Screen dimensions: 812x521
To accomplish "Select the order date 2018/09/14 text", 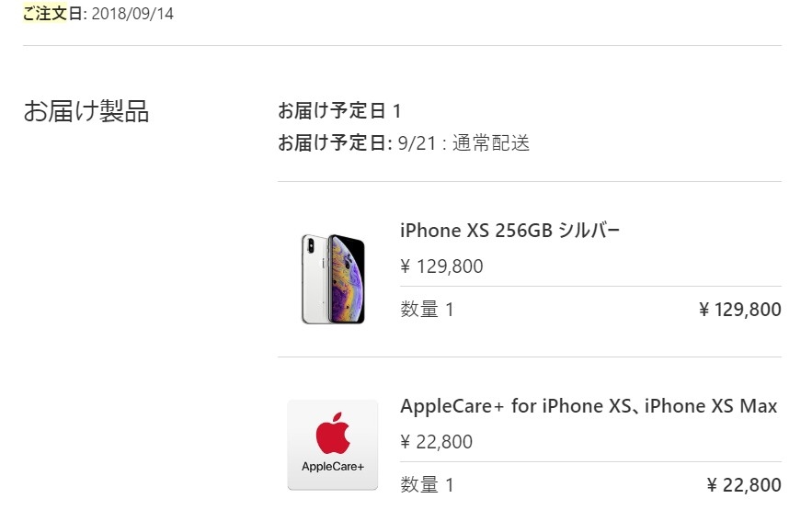I will (x=132, y=14).
